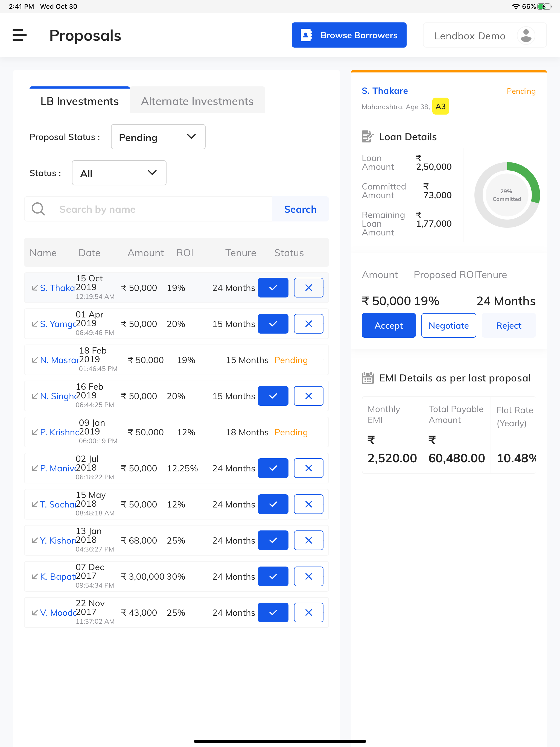Open T. Sachar borrower link
Screen dimensions: 560x747
click(x=58, y=504)
